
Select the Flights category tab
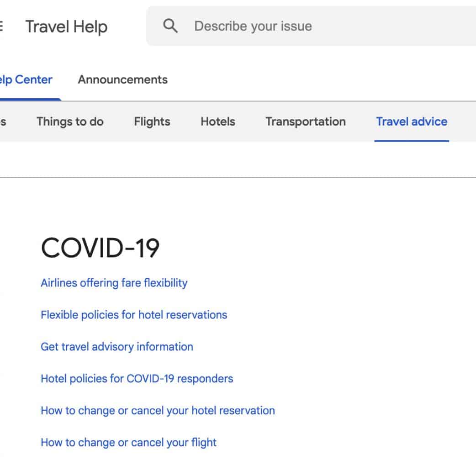[152, 122]
